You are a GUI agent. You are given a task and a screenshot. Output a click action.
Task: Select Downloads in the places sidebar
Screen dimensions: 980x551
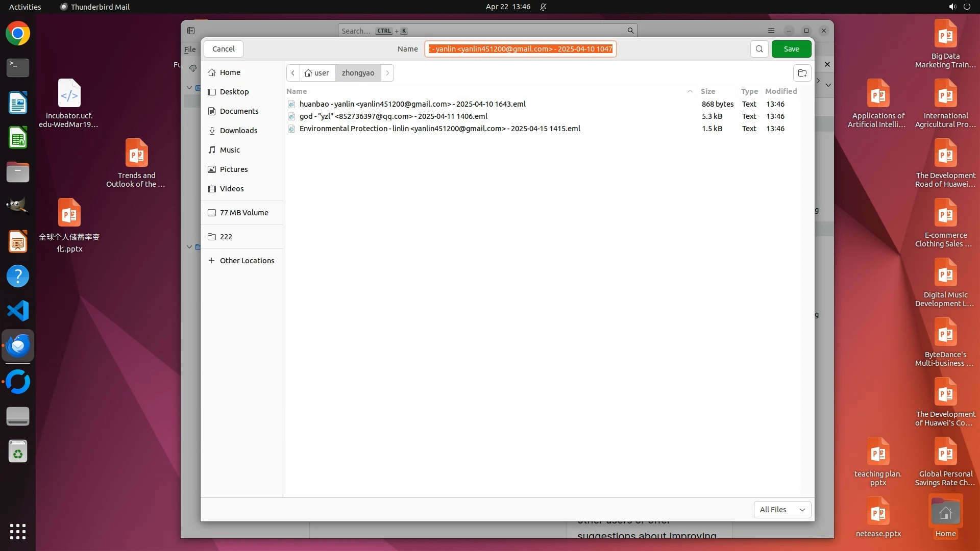pyautogui.click(x=238, y=131)
